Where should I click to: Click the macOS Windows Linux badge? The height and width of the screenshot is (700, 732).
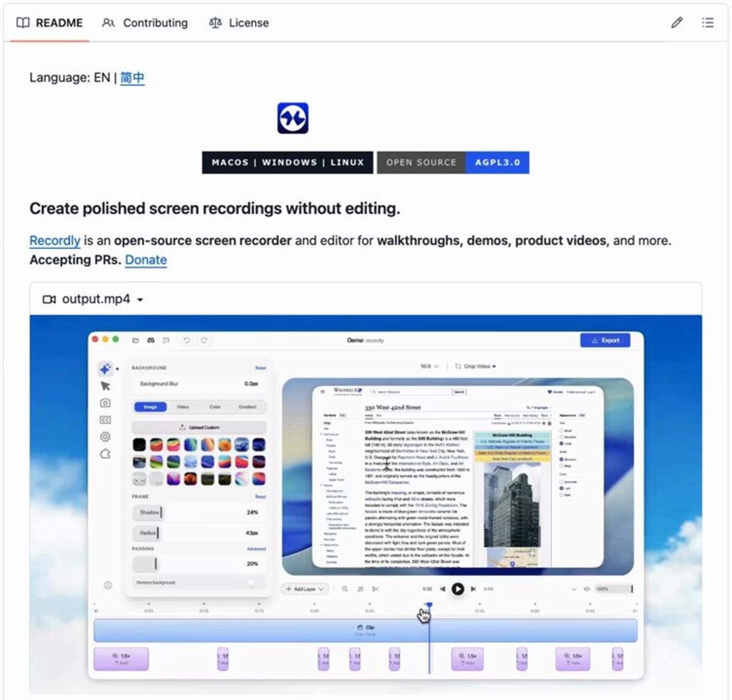pyautogui.click(x=287, y=162)
